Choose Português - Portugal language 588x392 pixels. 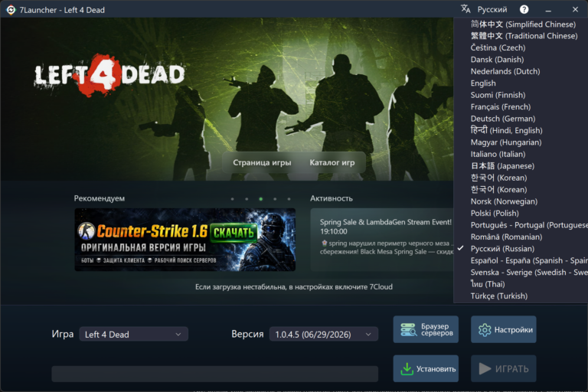pyautogui.click(x=529, y=225)
